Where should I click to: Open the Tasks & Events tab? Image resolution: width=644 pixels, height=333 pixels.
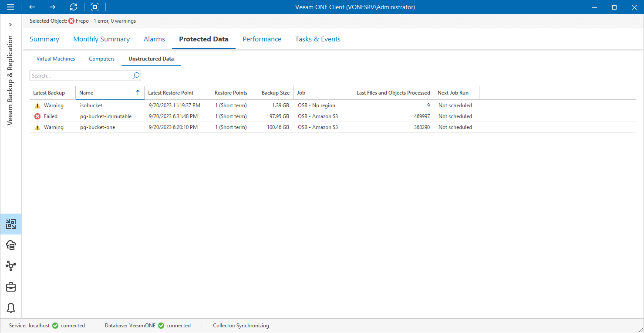pyautogui.click(x=318, y=39)
